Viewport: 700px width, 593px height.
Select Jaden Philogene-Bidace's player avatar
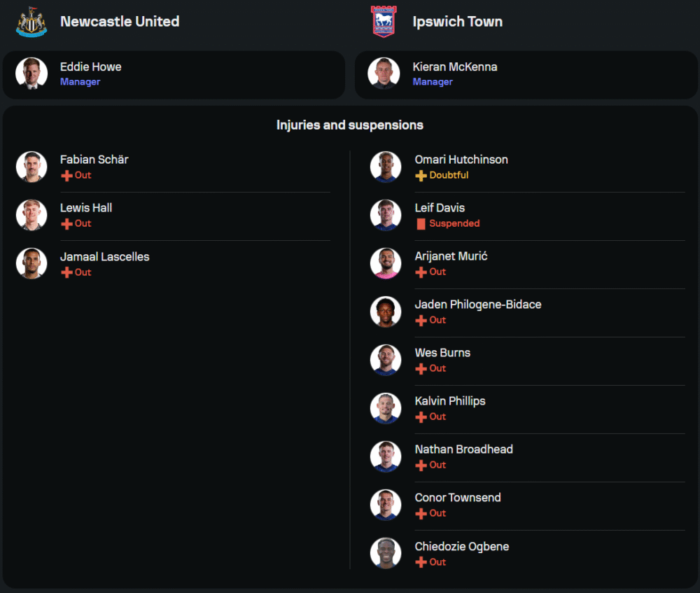click(386, 312)
